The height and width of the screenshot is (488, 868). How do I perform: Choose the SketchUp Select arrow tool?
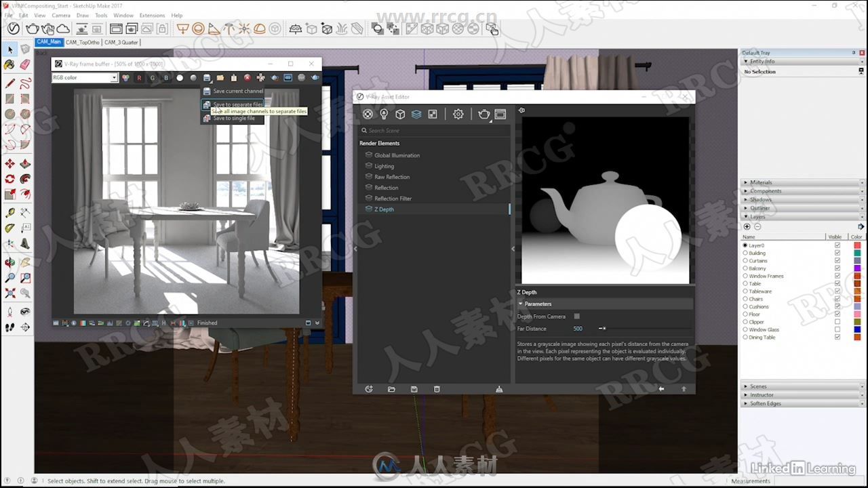click(9, 49)
